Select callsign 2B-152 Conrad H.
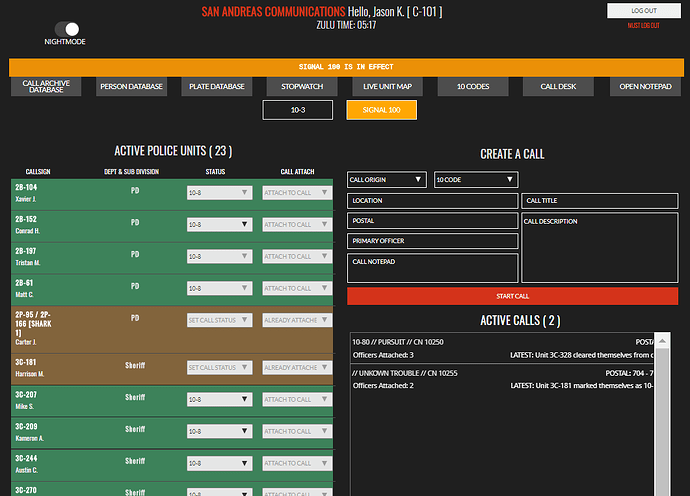690x496 pixels. (x=27, y=224)
